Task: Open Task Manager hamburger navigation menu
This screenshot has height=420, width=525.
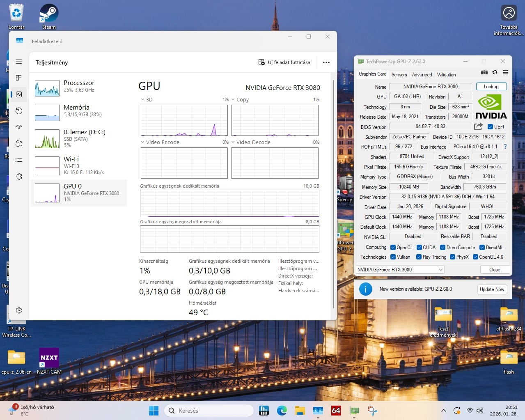Action: click(19, 62)
